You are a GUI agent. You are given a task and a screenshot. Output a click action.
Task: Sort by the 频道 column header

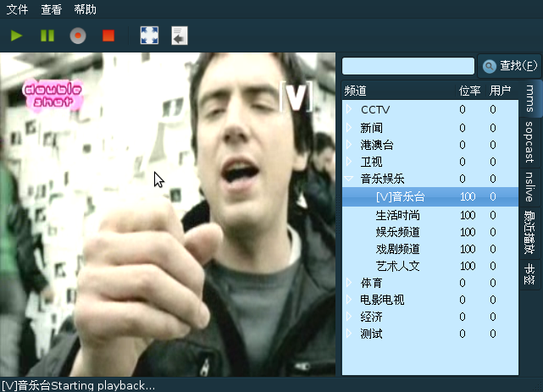click(398, 91)
